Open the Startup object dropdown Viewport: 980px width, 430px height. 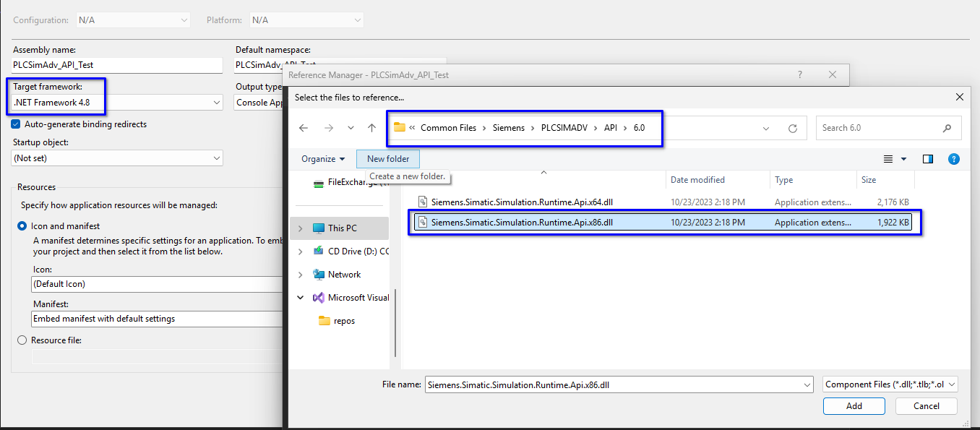tap(117, 158)
